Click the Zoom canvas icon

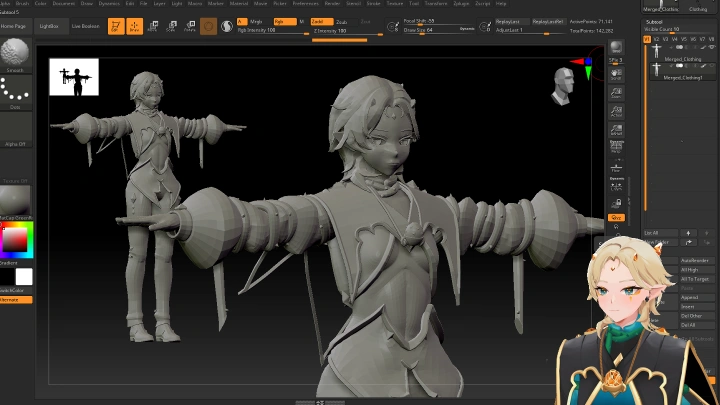616,93
